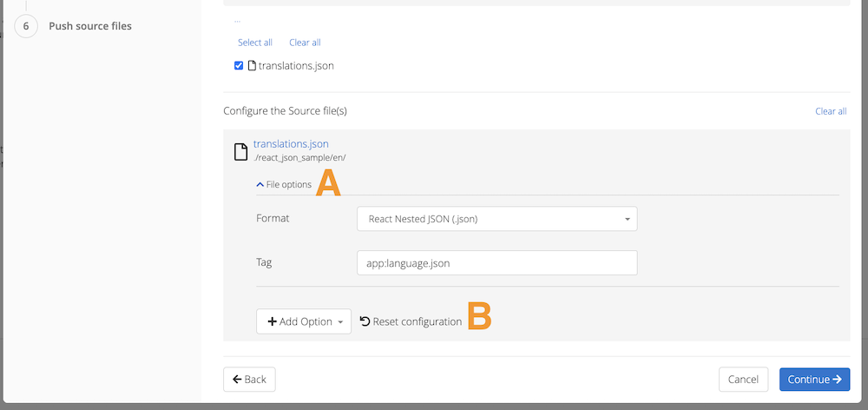Image resolution: width=868 pixels, height=410 pixels.
Task: Click the large document icon in source config
Action: pyautogui.click(x=241, y=151)
